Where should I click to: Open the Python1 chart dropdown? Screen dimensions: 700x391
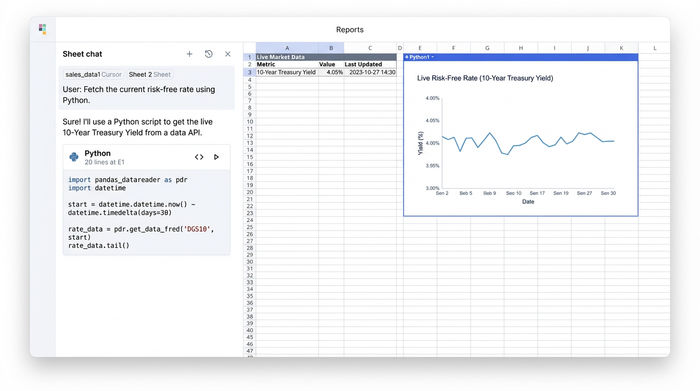[433, 57]
